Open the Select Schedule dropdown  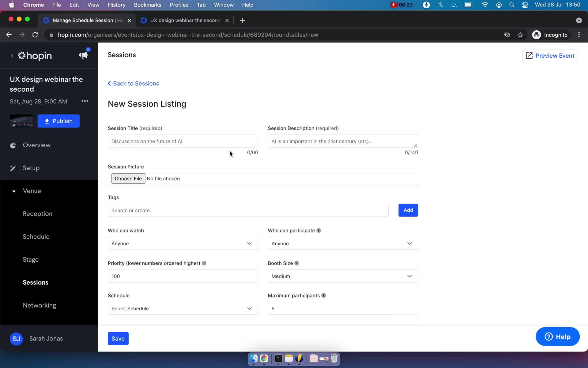(x=183, y=309)
